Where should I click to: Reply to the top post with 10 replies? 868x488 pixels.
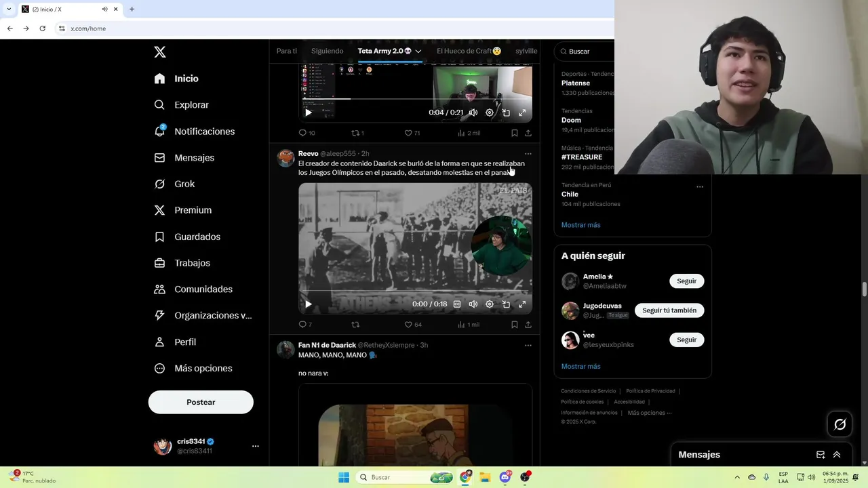[x=307, y=133]
